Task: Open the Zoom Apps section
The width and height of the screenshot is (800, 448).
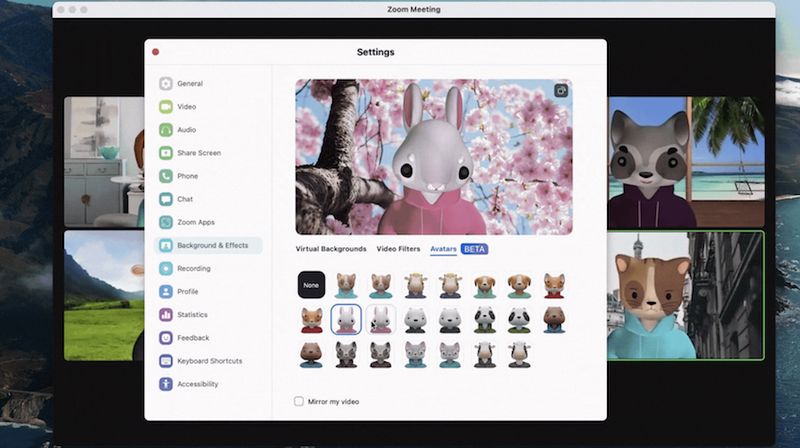Action: pos(195,222)
